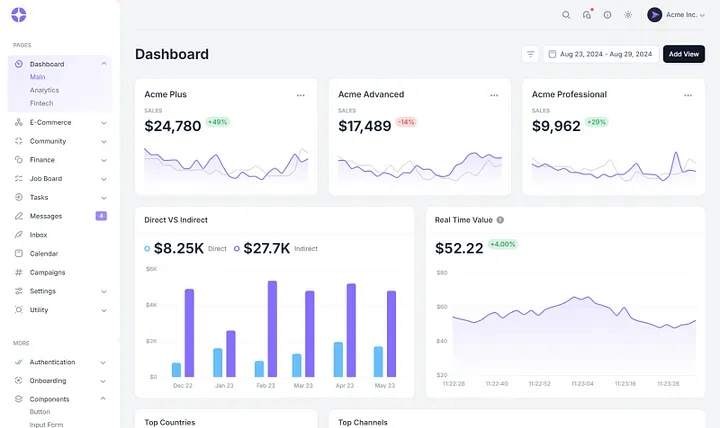The width and height of the screenshot is (720, 428).
Task: Open the Acme Inc. account dropdown
Action: point(676,15)
